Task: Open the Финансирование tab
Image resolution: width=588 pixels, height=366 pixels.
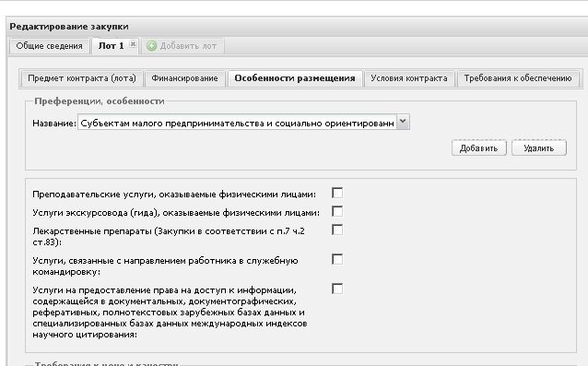Action: coord(184,78)
